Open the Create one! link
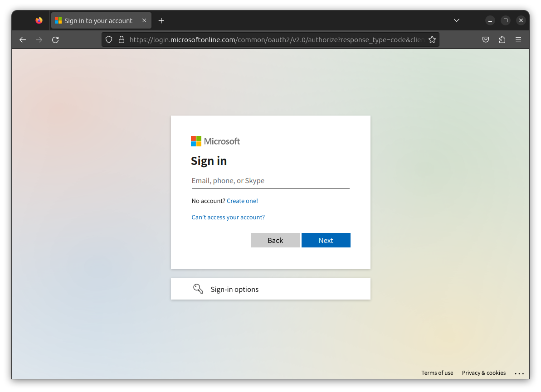Image resolution: width=541 pixels, height=392 pixels. pyautogui.click(x=242, y=201)
